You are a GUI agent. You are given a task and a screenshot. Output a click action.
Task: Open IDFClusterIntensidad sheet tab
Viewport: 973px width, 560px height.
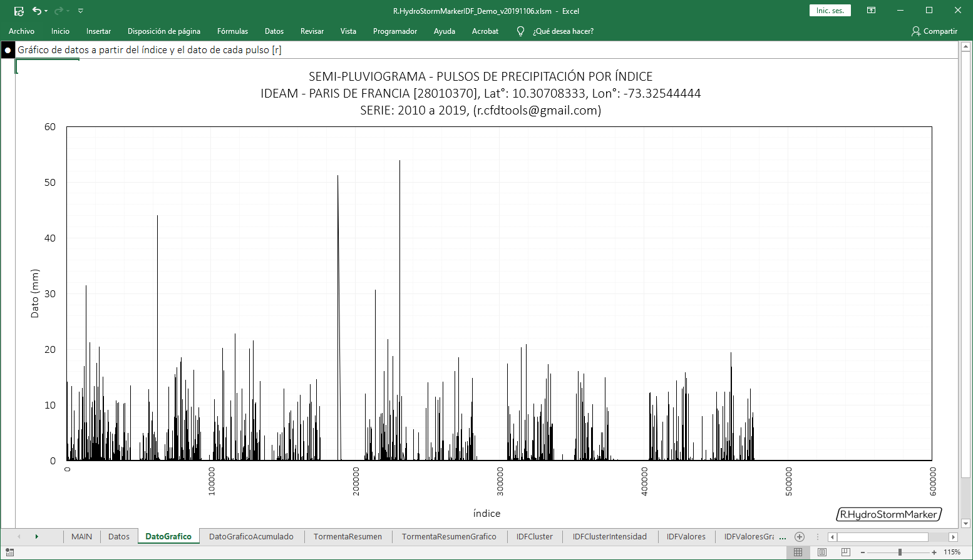(x=610, y=536)
